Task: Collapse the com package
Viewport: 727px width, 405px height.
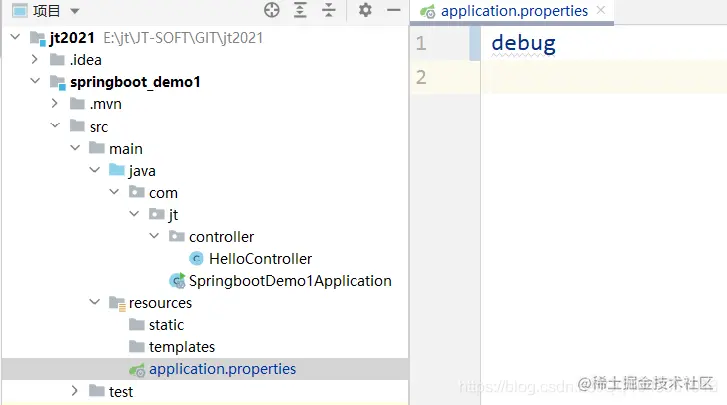Action: click(114, 191)
